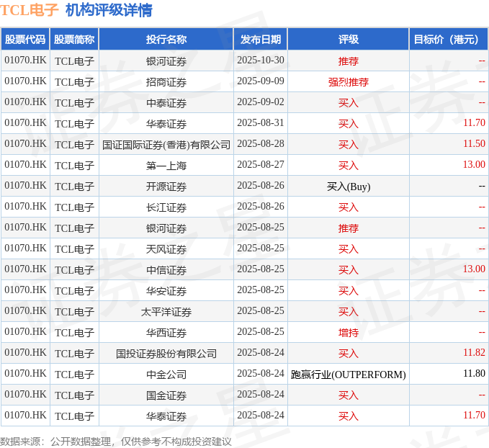
Task: Click the 发布日期 column header
Action: point(261,40)
